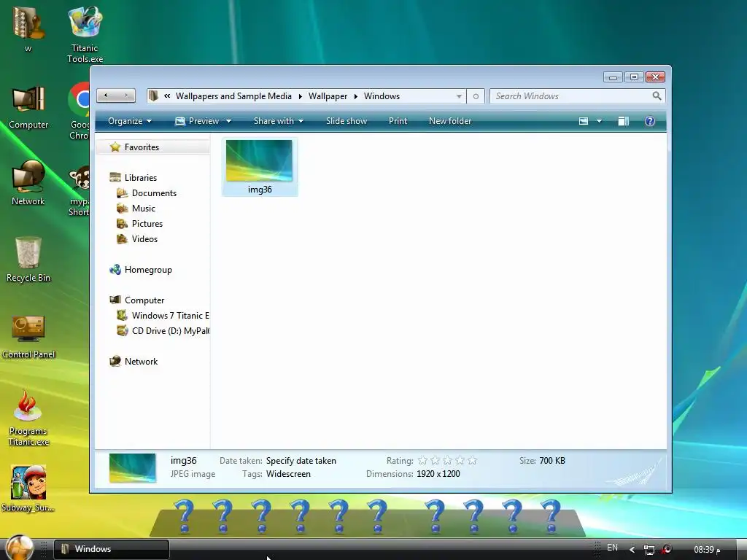
Task: Click the magnifier search icon
Action: pos(657,96)
